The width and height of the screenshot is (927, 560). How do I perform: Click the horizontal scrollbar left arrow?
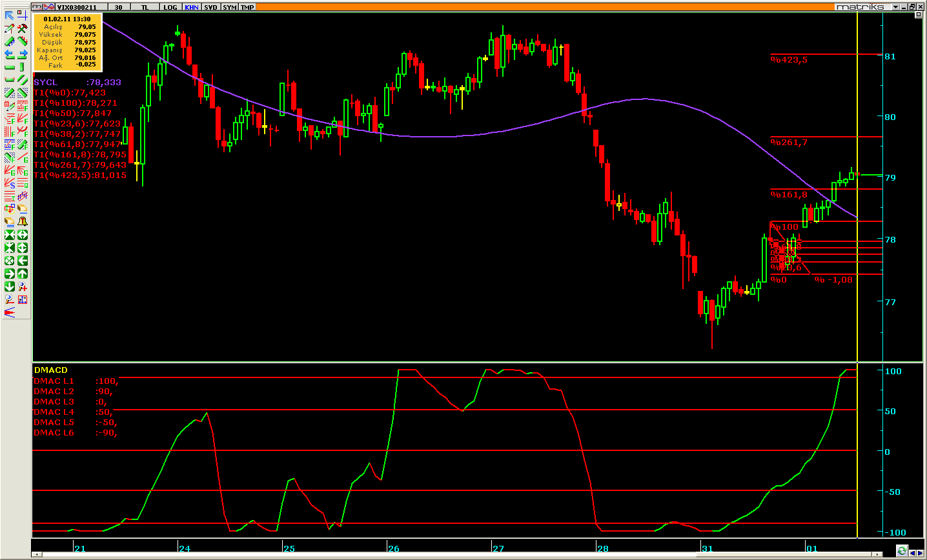(37, 554)
